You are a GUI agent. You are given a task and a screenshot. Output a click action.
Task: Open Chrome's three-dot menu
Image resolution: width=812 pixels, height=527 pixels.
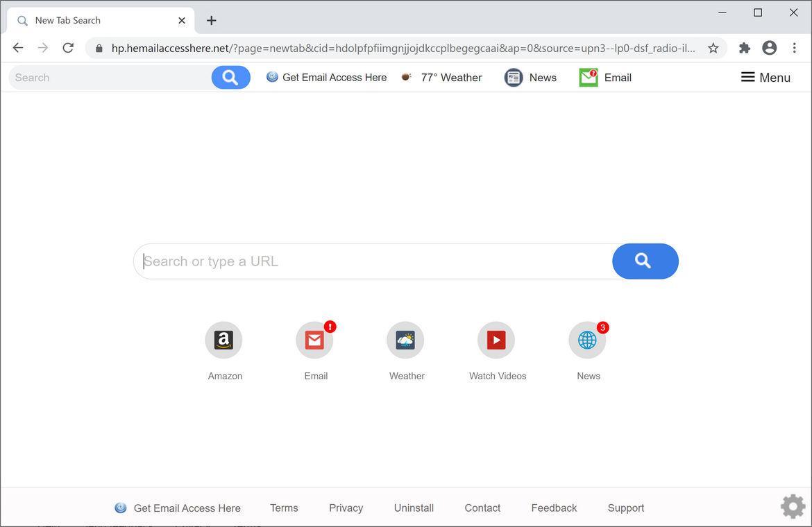click(795, 48)
